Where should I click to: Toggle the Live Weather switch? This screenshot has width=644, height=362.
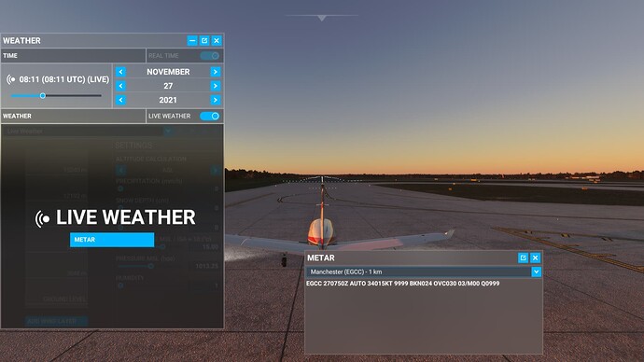[210, 116]
